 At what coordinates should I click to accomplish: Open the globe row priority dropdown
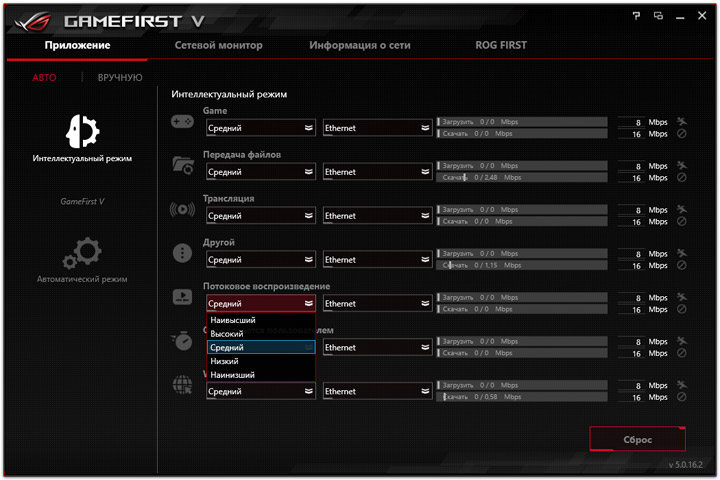[x=260, y=391]
